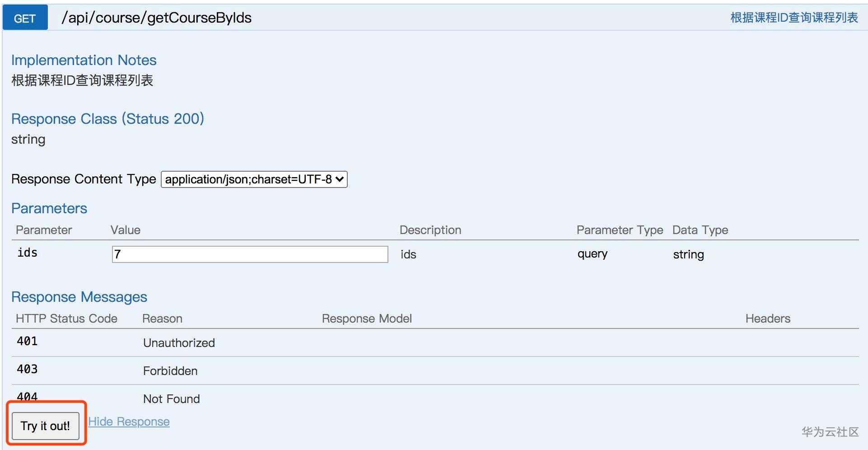Screen dimensions: 868x450
Task: Click the 华为云社区 watermark text
Action: (x=830, y=432)
